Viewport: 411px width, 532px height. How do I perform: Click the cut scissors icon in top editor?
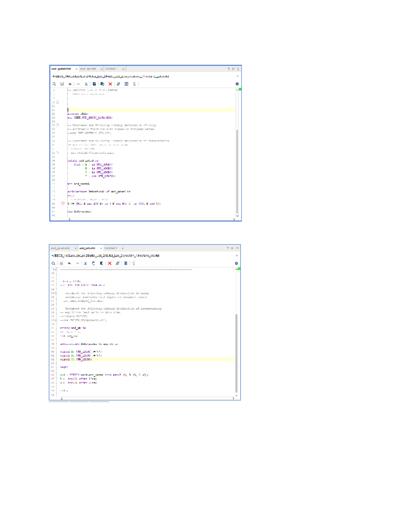click(86, 84)
